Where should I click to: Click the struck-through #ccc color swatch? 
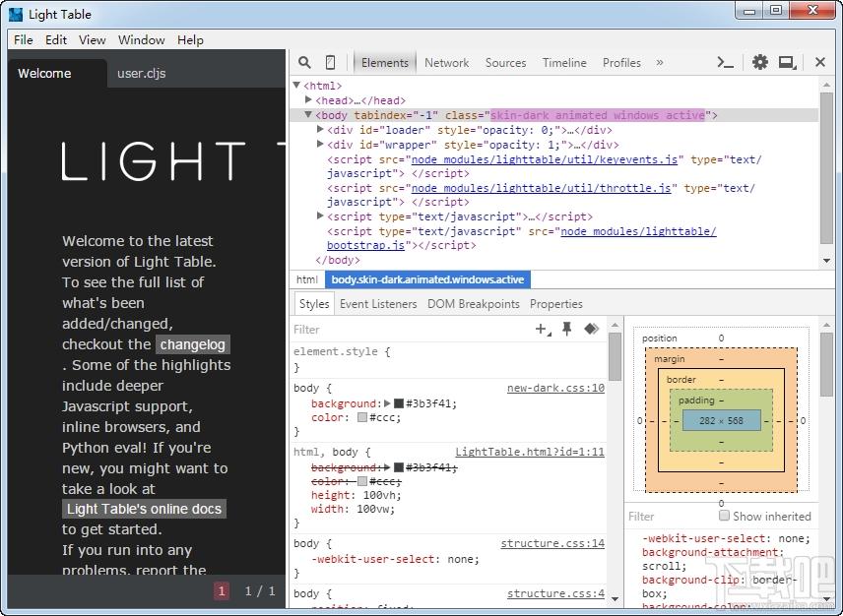pos(362,481)
